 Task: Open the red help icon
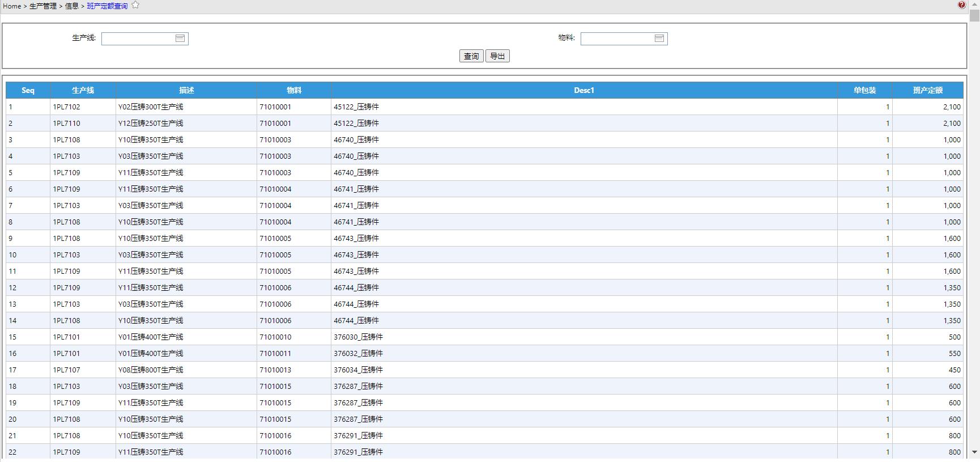(961, 5)
